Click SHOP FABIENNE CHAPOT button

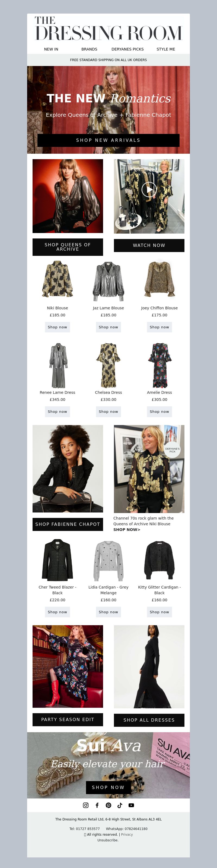click(68, 524)
